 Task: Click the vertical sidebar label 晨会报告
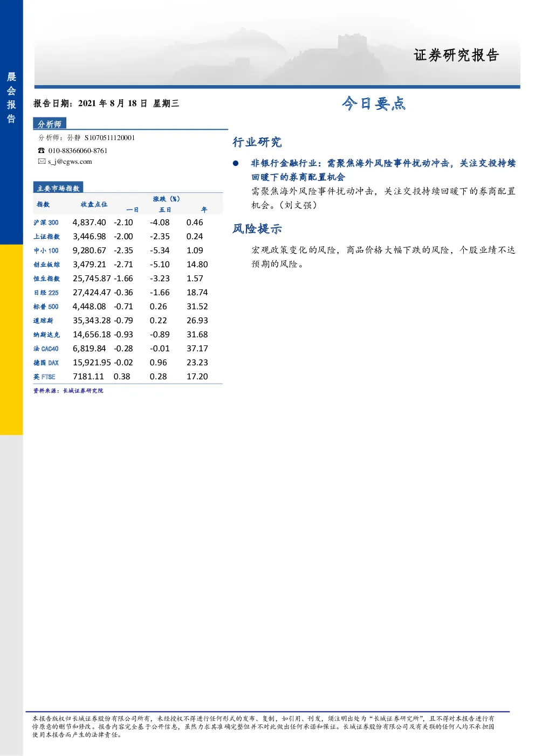[x=11, y=98]
